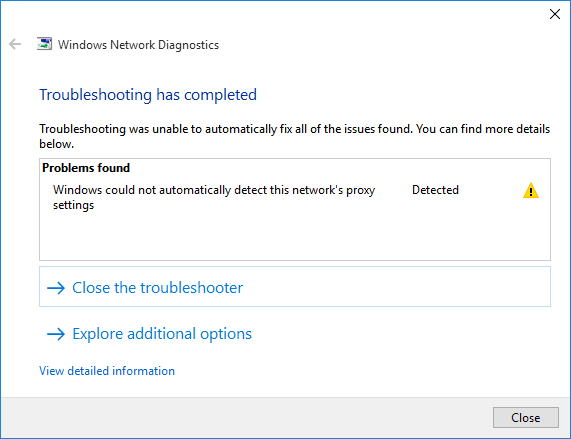The width and height of the screenshot is (571, 439).
Task: Click the Windows Network Diagnostics app icon
Action: [44, 44]
